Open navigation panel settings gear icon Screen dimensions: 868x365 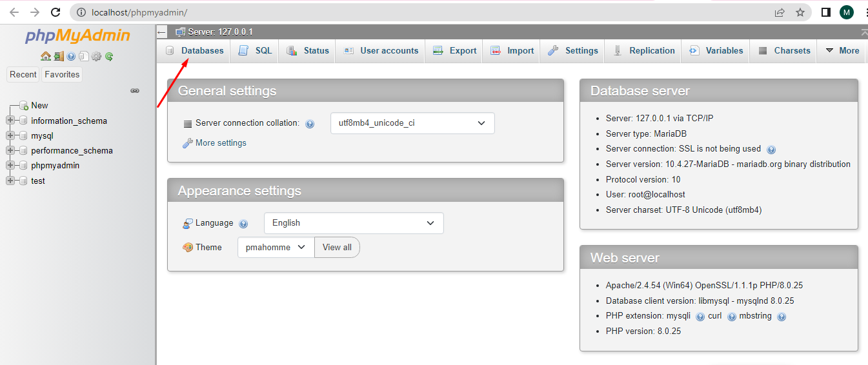(x=96, y=56)
